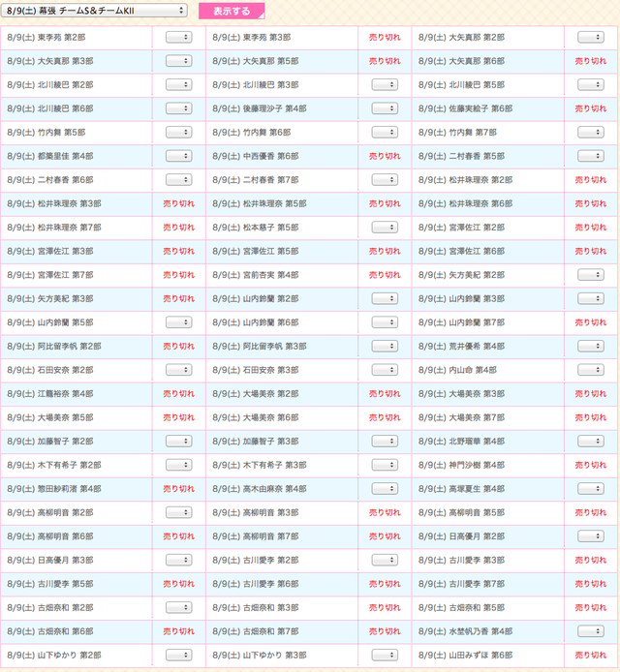Screen dimensions: 620x672
Task: Open quantity dropdown for 後藤理沙子 第4部
Action: click(x=385, y=108)
